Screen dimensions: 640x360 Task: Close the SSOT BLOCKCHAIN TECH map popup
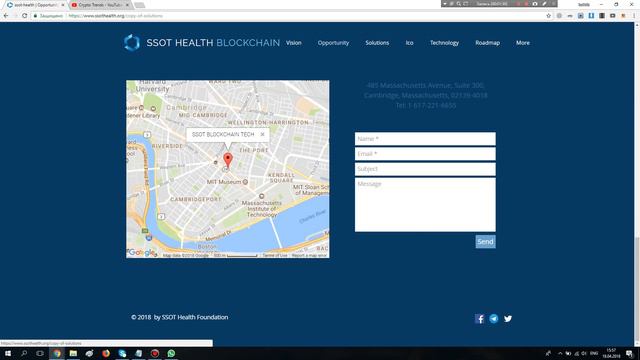point(262,134)
